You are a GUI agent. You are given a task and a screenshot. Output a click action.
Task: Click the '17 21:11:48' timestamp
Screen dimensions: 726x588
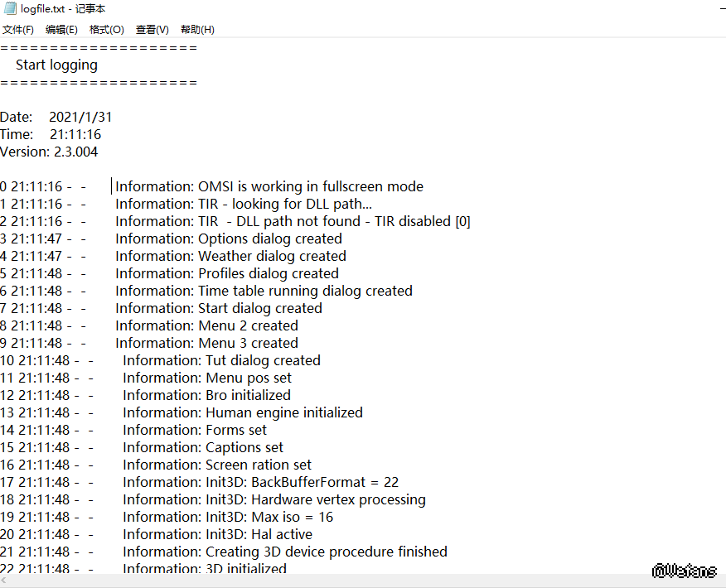(35, 483)
